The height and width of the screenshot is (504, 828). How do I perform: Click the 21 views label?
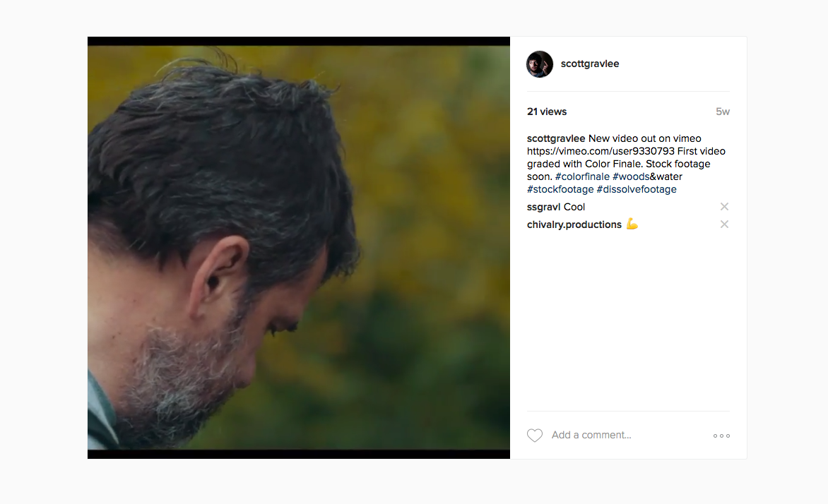pyautogui.click(x=546, y=111)
